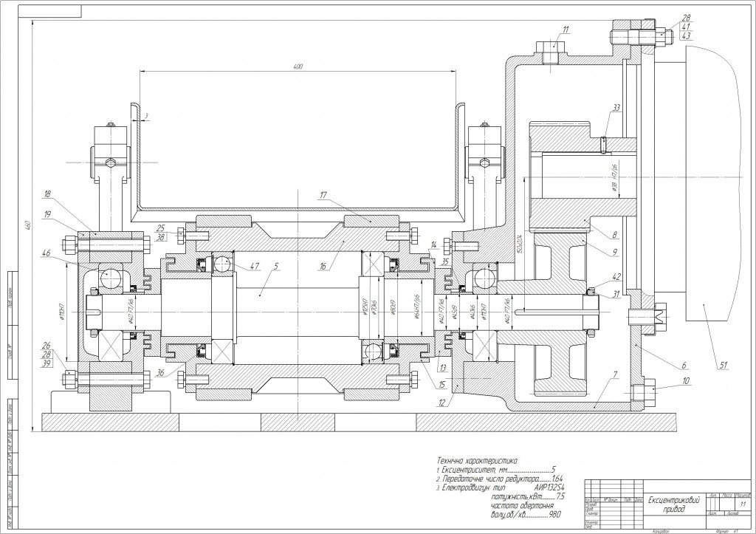
Task: Select callout number '41'
Action: click(x=686, y=27)
